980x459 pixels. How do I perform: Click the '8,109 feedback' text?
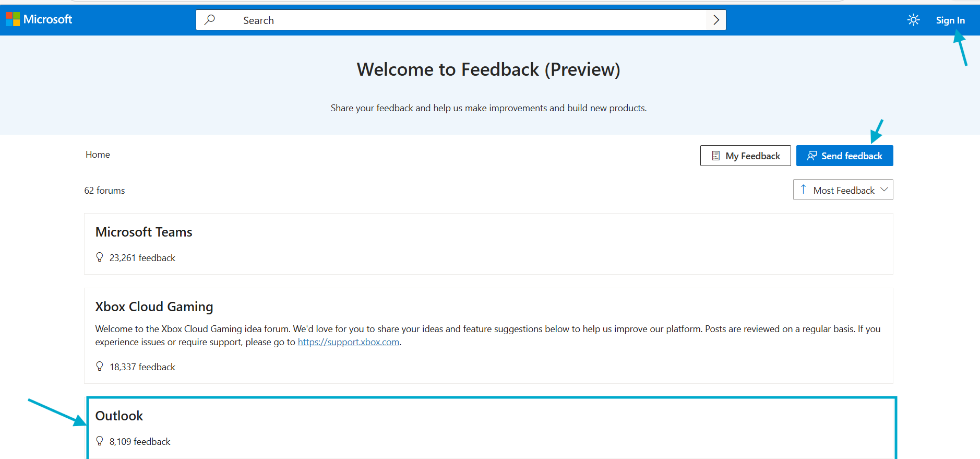140,442
